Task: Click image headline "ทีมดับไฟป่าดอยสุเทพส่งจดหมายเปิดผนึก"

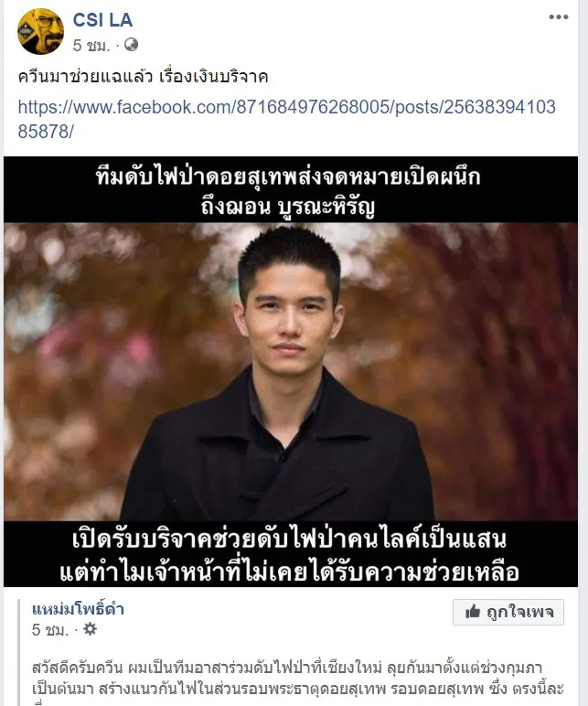Action: tap(288, 176)
